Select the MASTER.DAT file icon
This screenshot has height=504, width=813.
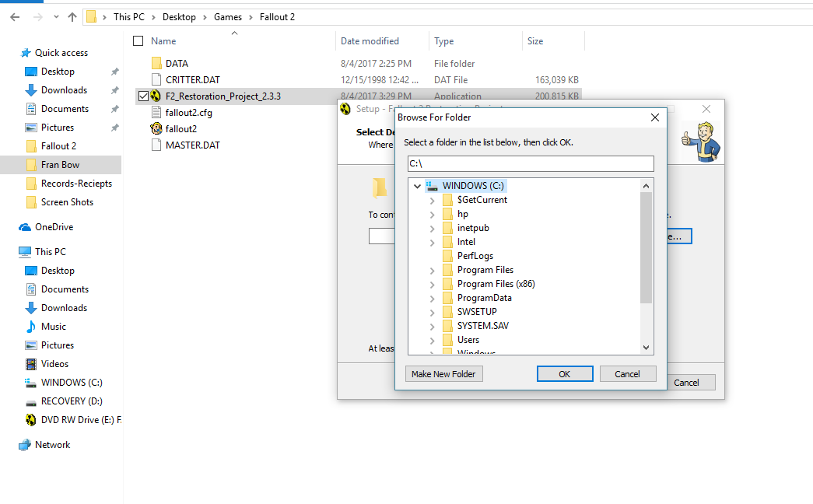click(156, 145)
